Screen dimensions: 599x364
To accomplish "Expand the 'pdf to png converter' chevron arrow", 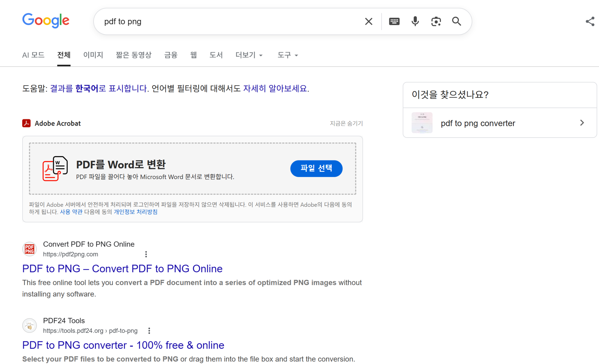I will [582, 123].
